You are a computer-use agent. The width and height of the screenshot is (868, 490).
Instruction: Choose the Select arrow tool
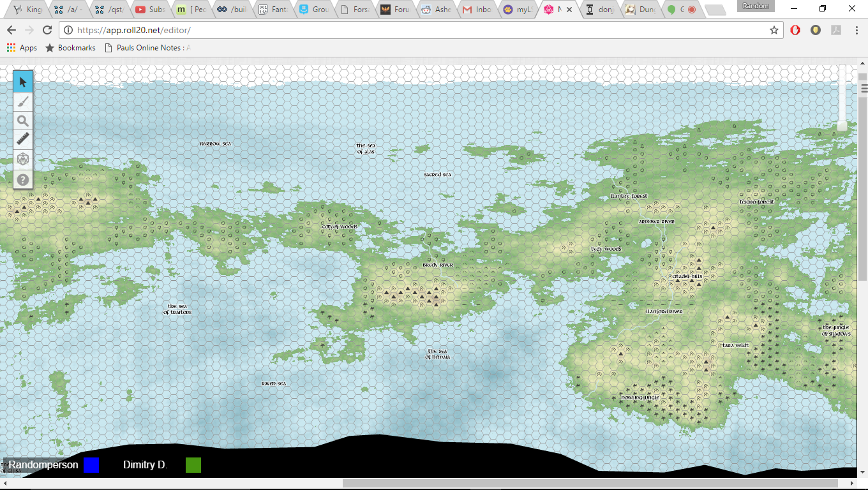click(23, 82)
